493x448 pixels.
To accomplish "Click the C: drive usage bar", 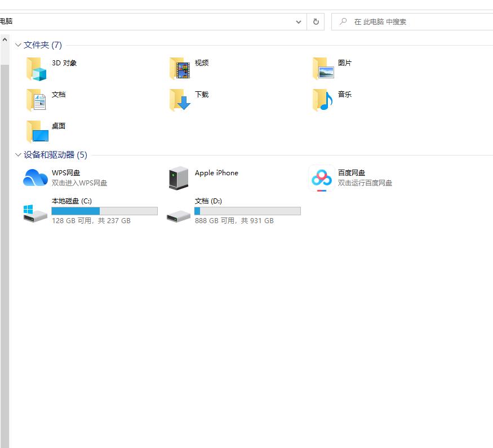I will pyautogui.click(x=104, y=211).
